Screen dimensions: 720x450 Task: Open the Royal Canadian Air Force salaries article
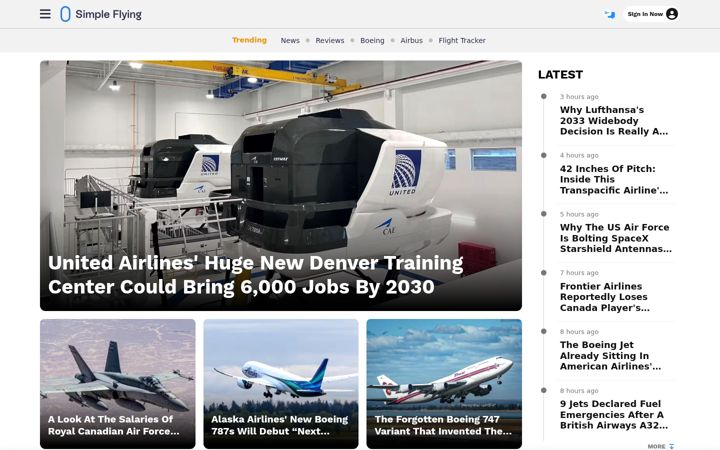click(113, 425)
